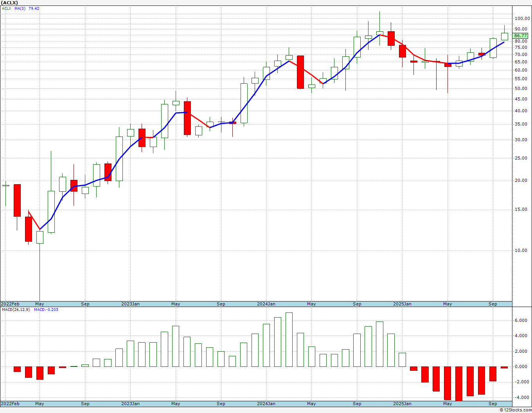Screen dimensions: 532x413
Task: Select the 4.000 MACD axis label
Action: (521, 336)
